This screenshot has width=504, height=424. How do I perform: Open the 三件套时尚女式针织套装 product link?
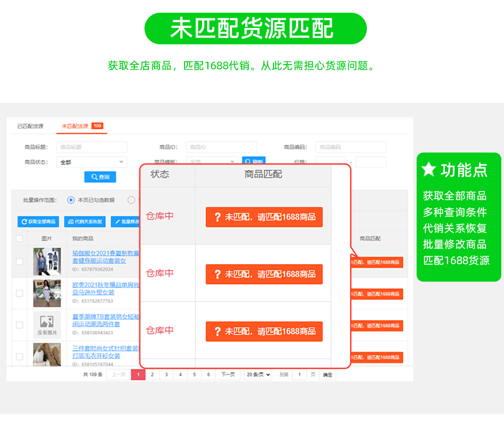pos(106,352)
